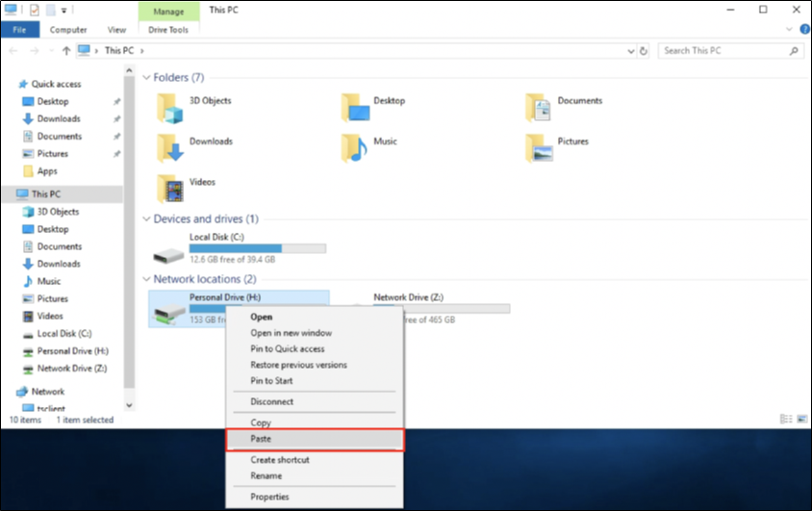
Task: Open the Drive Tools tab
Action: [x=168, y=30]
